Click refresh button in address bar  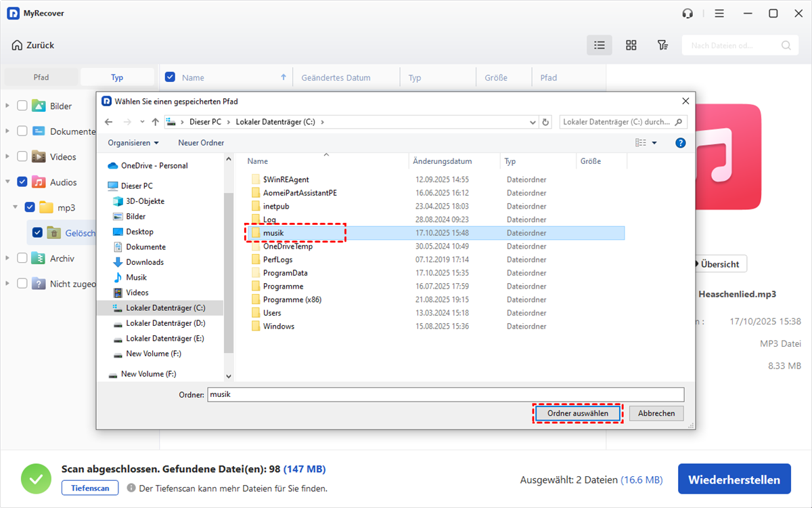(x=546, y=122)
